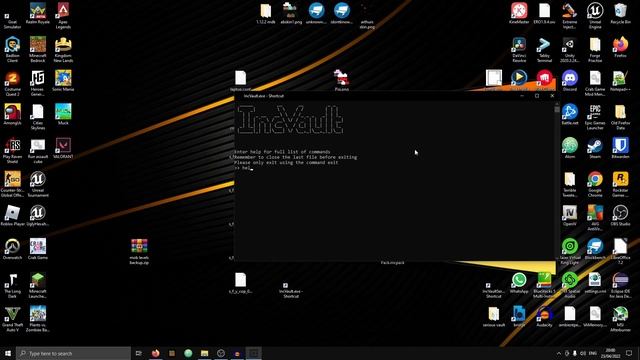Select the Apex Legends desktop icon
This screenshot has height=360, width=640.
point(63,16)
